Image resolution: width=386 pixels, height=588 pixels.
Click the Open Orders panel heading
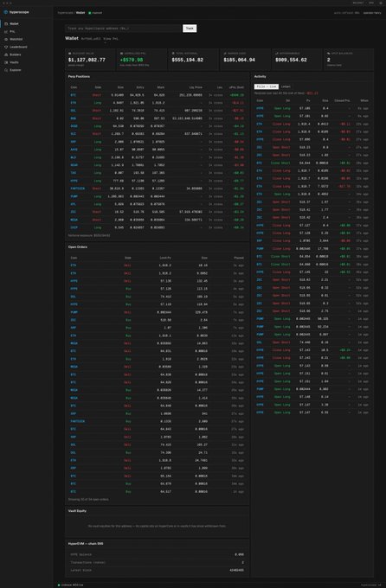coord(78,247)
